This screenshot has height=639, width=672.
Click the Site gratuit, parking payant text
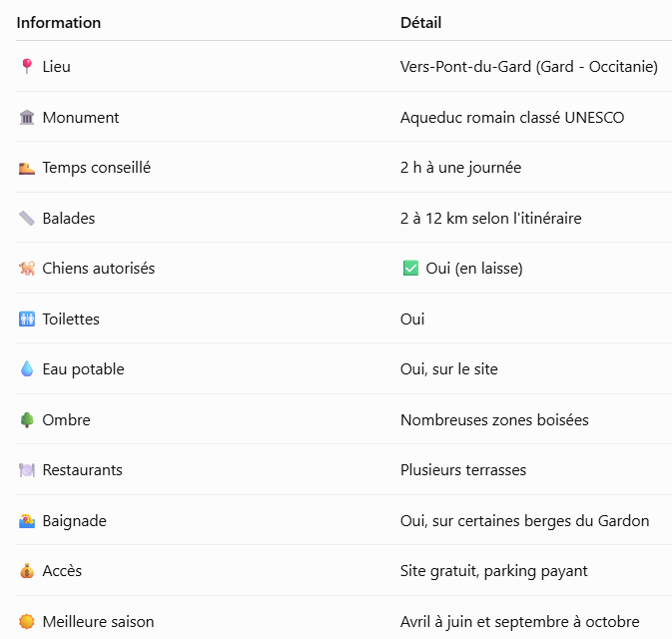pos(493,571)
